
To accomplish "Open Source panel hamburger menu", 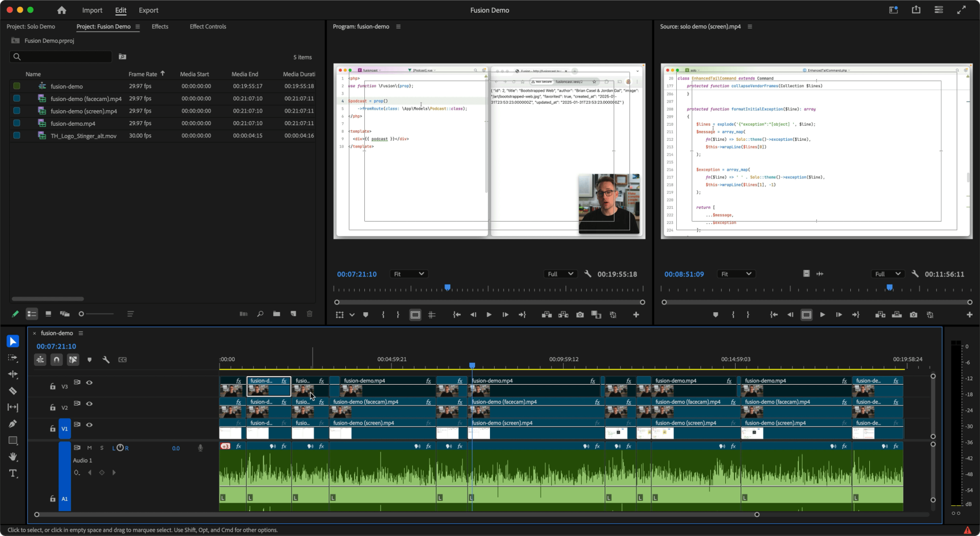I will 750,27.
